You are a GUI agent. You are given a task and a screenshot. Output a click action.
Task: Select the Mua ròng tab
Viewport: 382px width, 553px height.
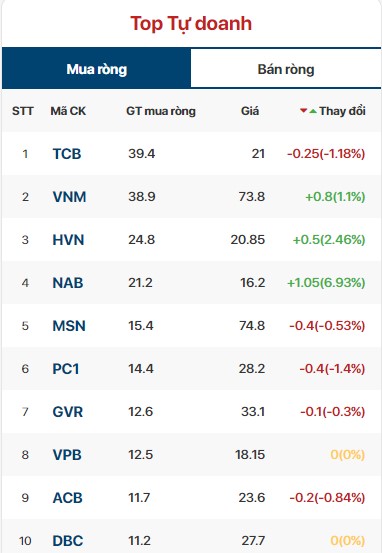[x=97, y=69]
